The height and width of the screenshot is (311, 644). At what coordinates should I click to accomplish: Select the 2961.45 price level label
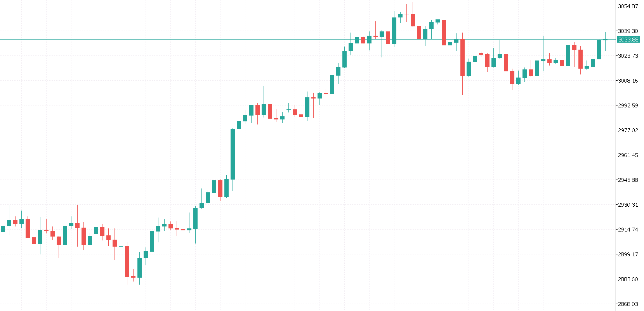pyautogui.click(x=628, y=155)
